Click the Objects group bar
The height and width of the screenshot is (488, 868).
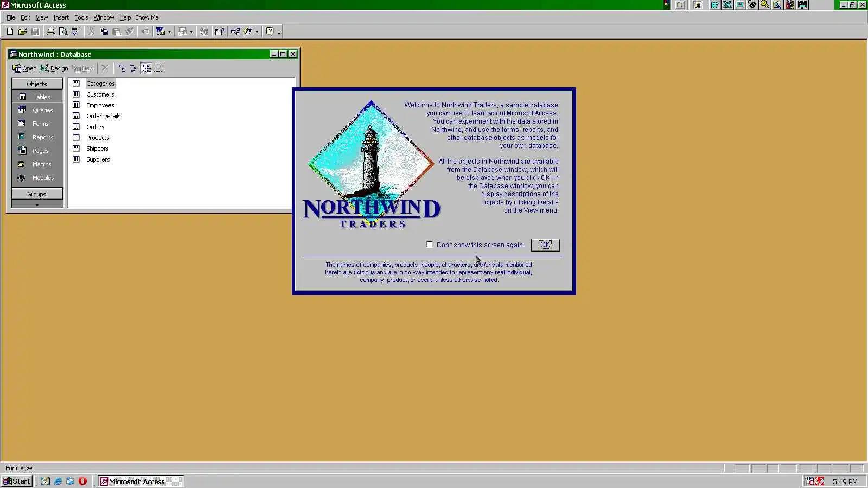click(x=37, y=84)
